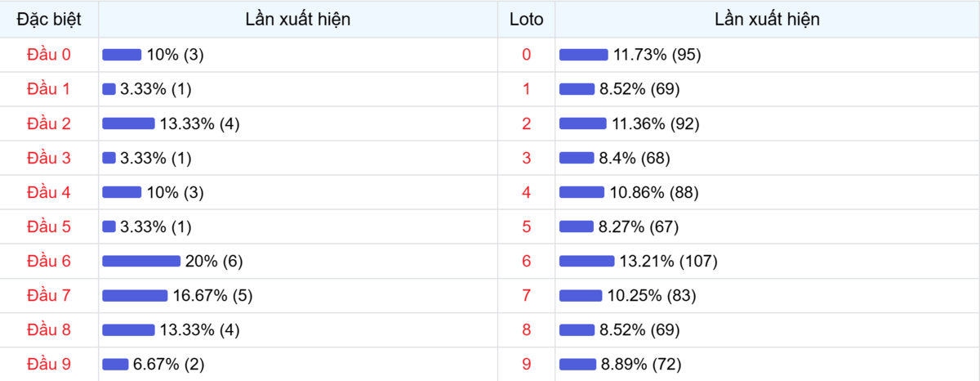Click Loto number 9
Image resolution: width=980 pixels, height=381 pixels.
(x=526, y=364)
